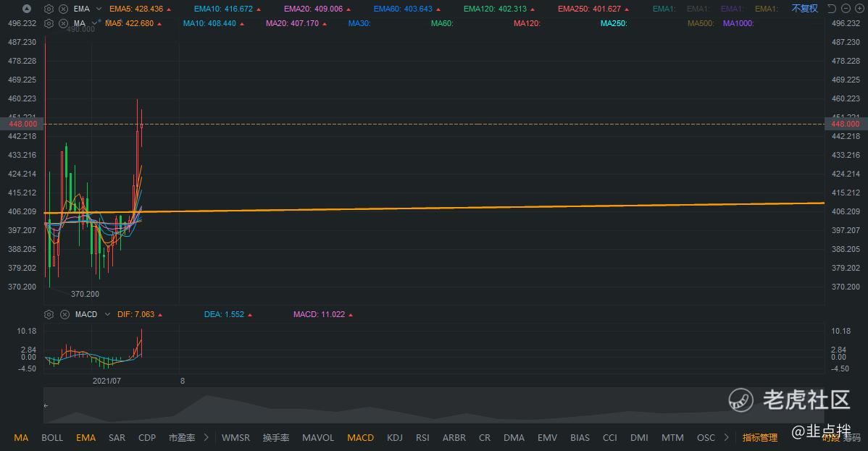Viewport: 868px width, 451px height.
Task: Open MACD indicator settings gear
Action: (x=49, y=314)
